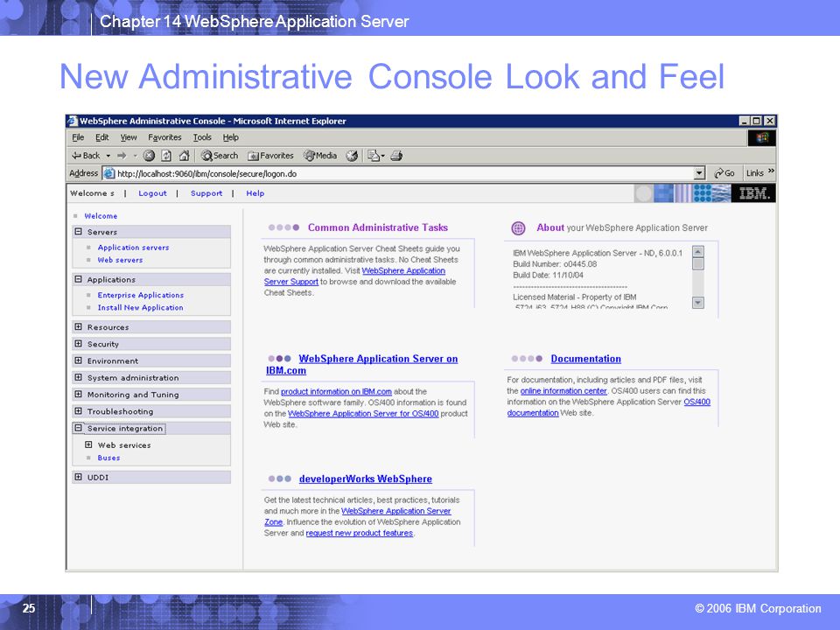The image size is (840, 630).
Task: Click the History icon in toolbar
Action: (352, 156)
